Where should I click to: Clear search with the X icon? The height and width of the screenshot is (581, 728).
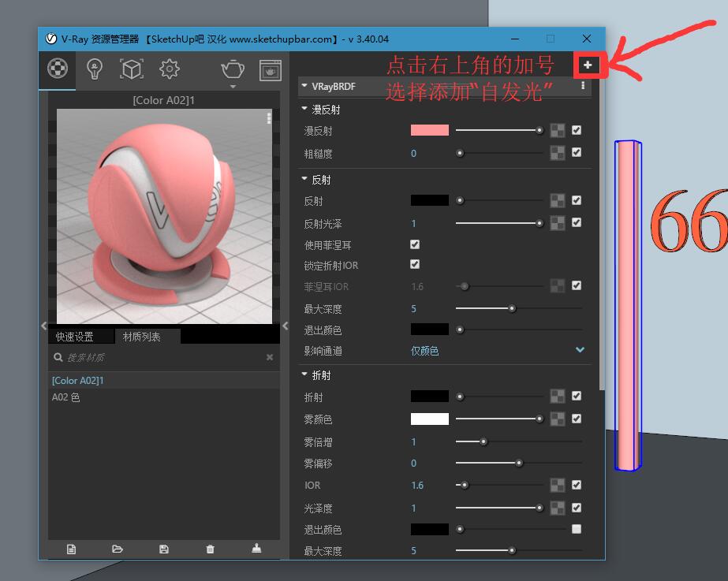(270, 357)
